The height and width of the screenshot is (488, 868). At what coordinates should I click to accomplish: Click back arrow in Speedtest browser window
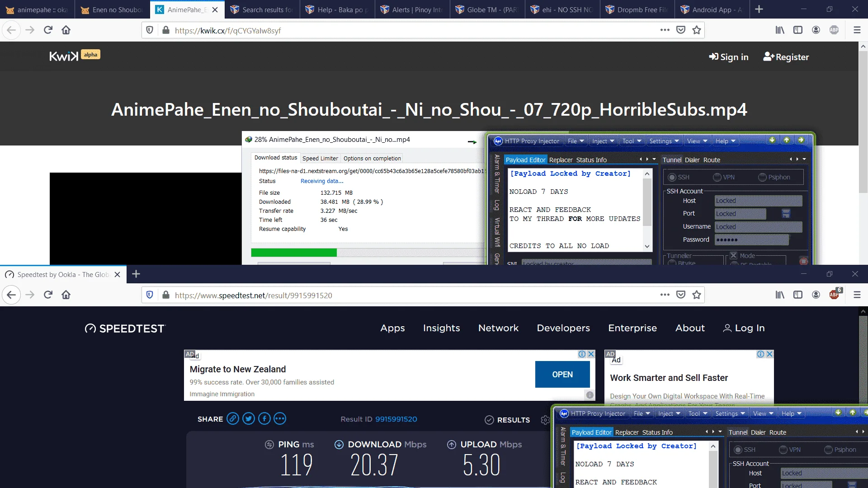[x=11, y=295]
